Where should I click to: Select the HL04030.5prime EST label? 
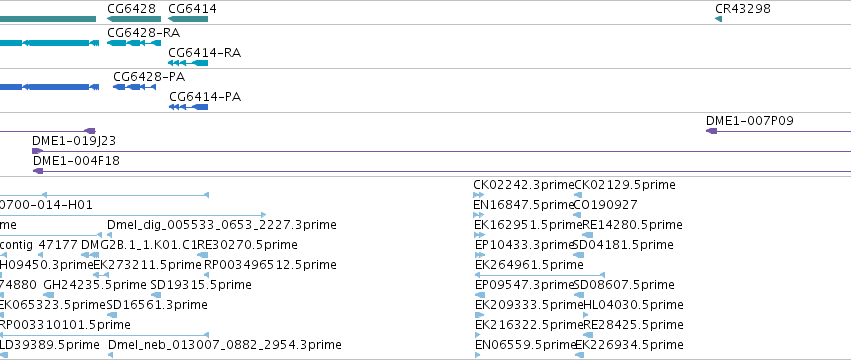click(633, 305)
